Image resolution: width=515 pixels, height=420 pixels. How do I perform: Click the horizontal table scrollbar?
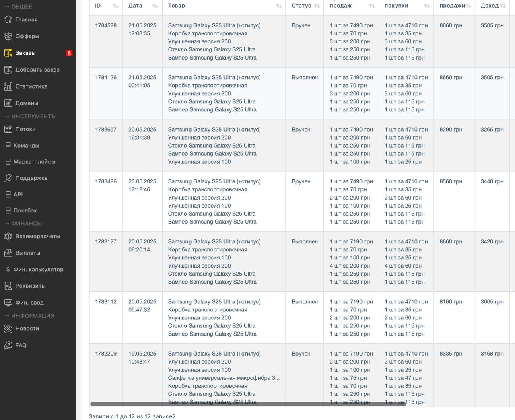click(x=248, y=404)
